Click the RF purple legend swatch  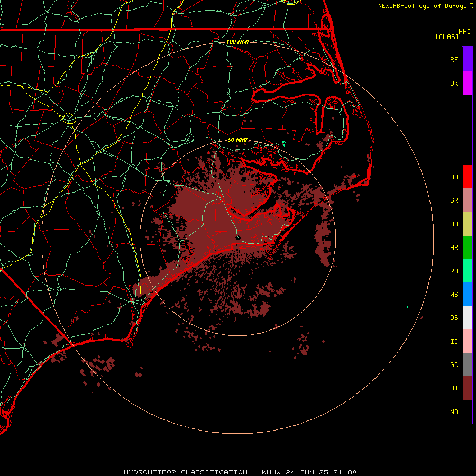pos(467,59)
